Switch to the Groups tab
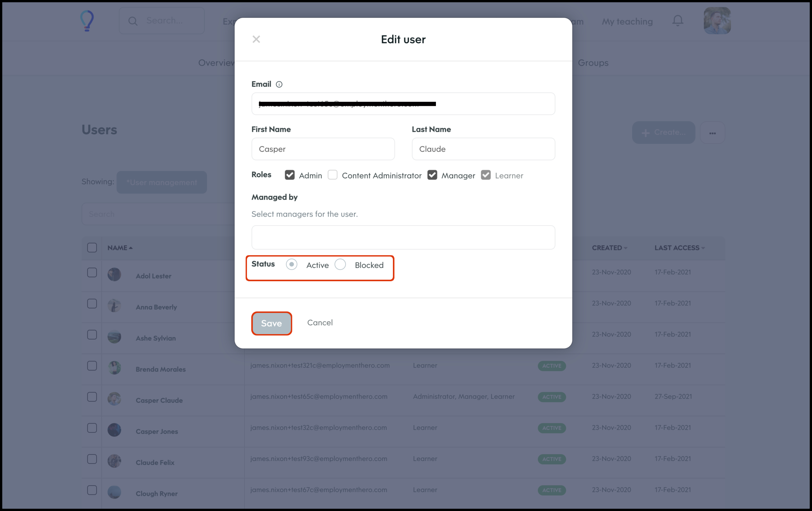The height and width of the screenshot is (511, 812). point(593,63)
